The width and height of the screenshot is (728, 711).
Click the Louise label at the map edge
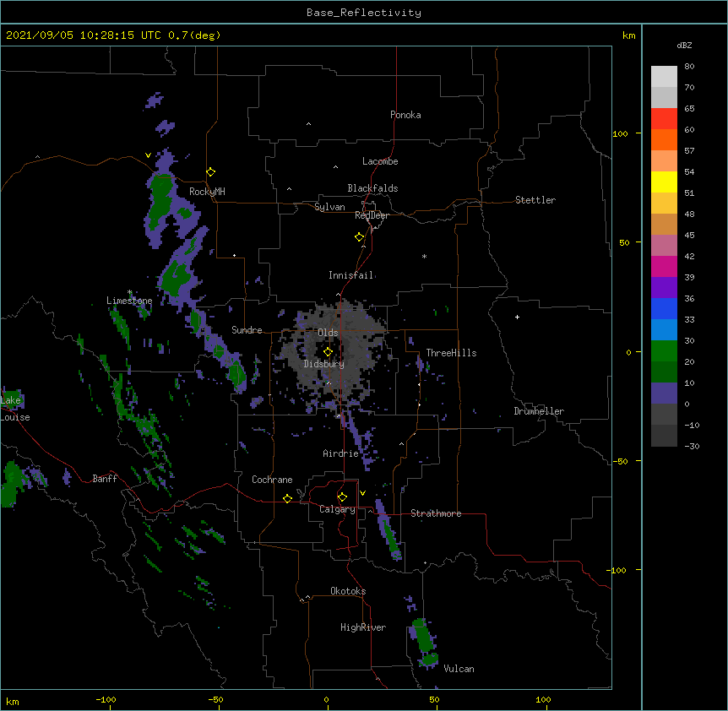point(15,417)
